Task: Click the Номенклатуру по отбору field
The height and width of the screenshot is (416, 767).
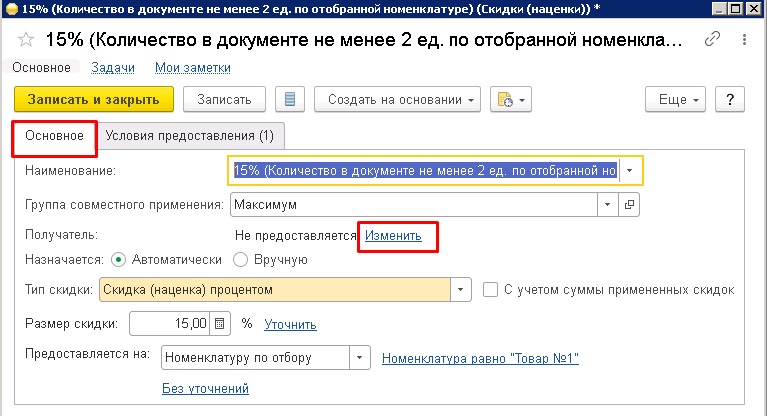Action: pos(255,357)
